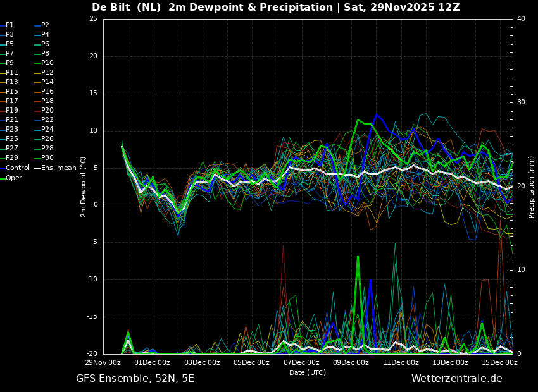Screen dimensions: 538x392
Task: Click the P1 legend entry
Action: [x=7, y=25]
